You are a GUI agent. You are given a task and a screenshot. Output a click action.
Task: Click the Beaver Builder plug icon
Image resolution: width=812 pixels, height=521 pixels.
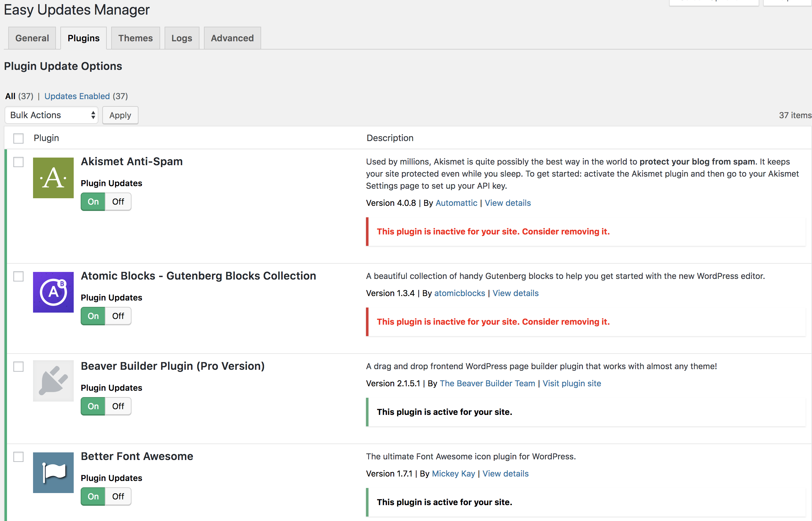coord(53,381)
